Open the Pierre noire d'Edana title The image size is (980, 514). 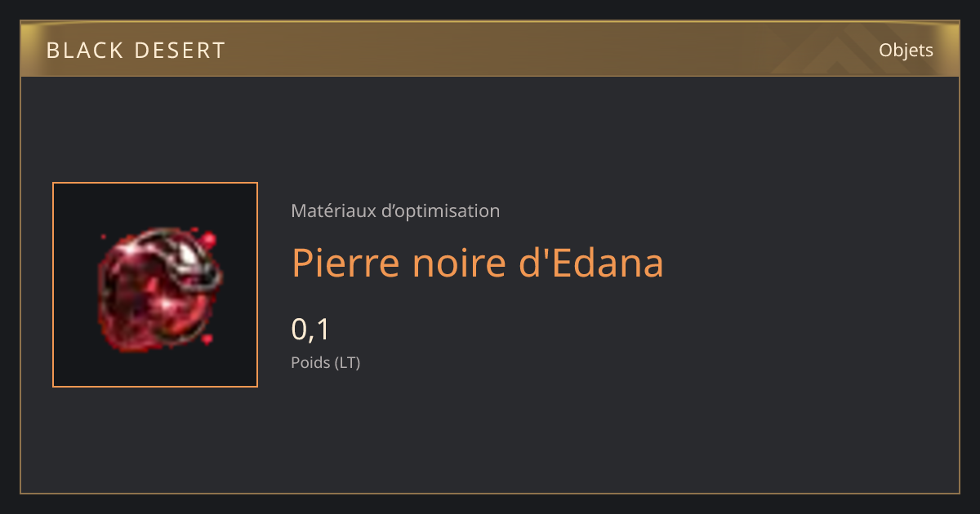[x=478, y=263]
